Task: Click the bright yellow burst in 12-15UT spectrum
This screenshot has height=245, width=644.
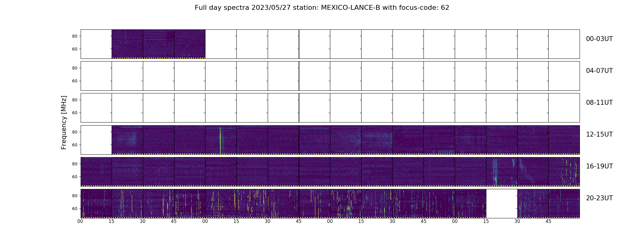Action: (x=220, y=140)
